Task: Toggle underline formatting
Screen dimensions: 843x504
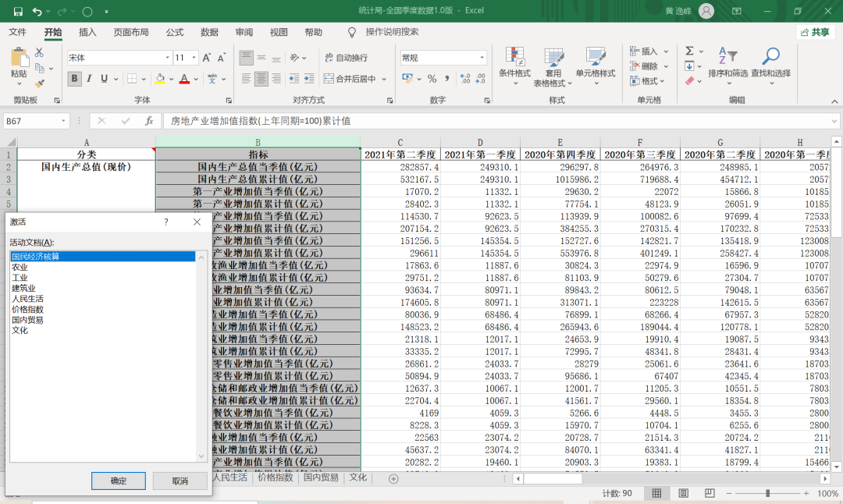Action: click(104, 79)
